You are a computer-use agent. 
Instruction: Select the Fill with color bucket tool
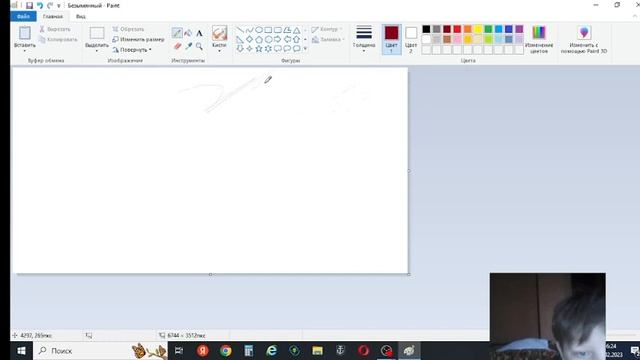pos(188,33)
